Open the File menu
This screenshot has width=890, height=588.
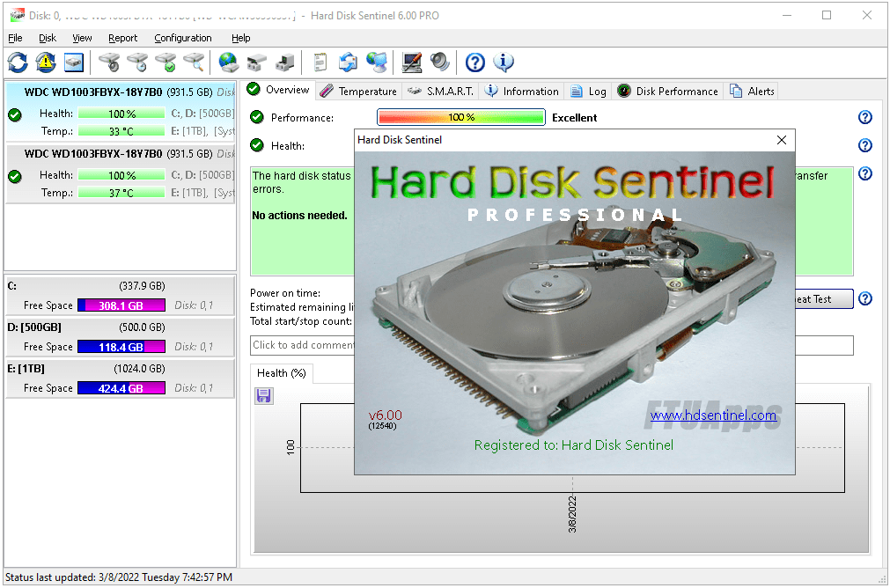pyautogui.click(x=15, y=38)
